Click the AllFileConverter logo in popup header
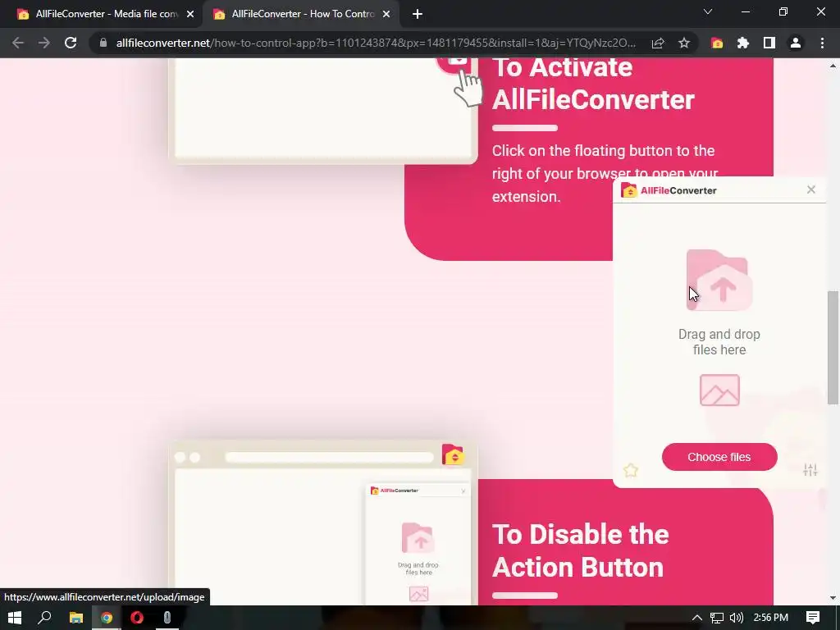 (x=669, y=190)
